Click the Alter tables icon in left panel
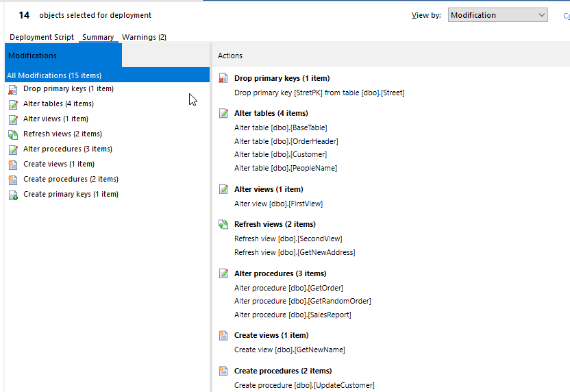The image size is (570, 392). [x=12, y=104]
